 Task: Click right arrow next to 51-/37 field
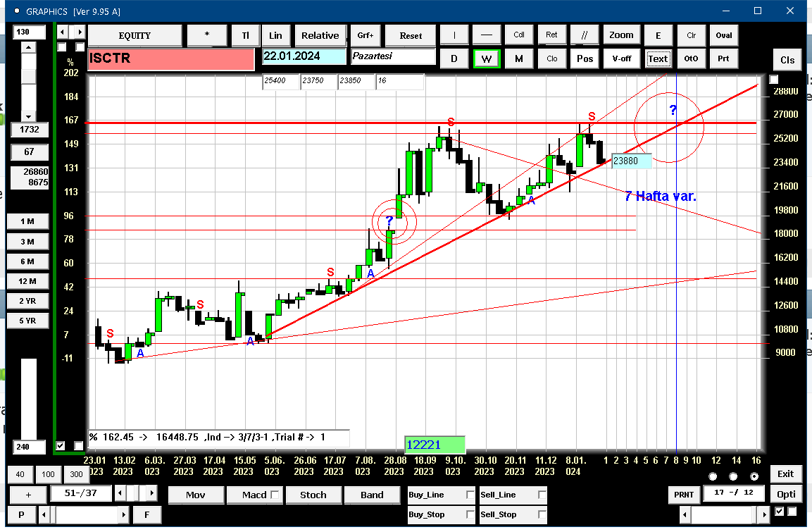click(151, 493)
